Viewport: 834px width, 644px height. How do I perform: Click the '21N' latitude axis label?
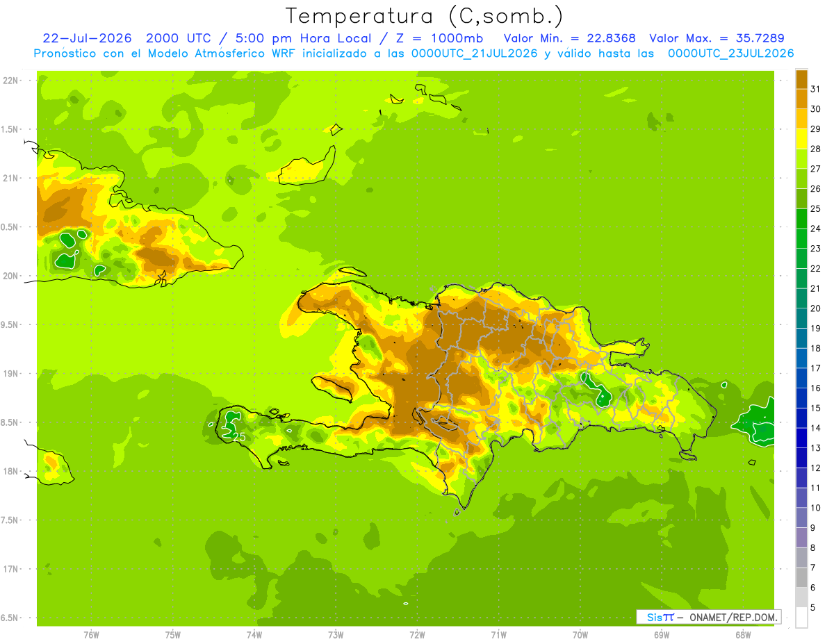pos(10,178)
